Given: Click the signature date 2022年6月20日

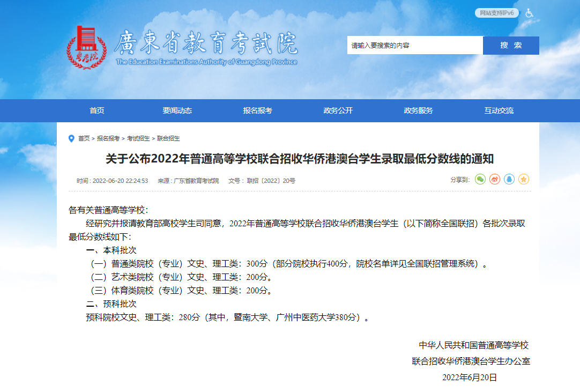Looking at the screenshot, I should 470,377.
